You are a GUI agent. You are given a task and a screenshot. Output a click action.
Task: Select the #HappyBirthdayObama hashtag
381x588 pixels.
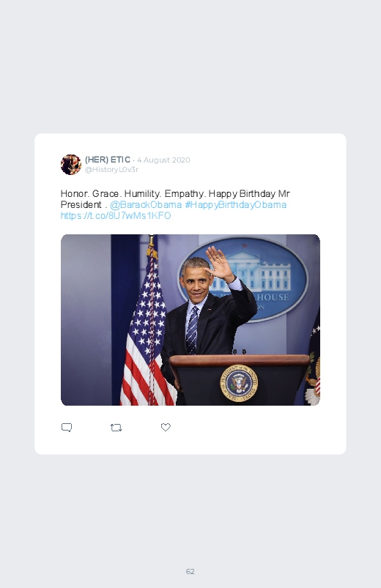tap(236, 205)
